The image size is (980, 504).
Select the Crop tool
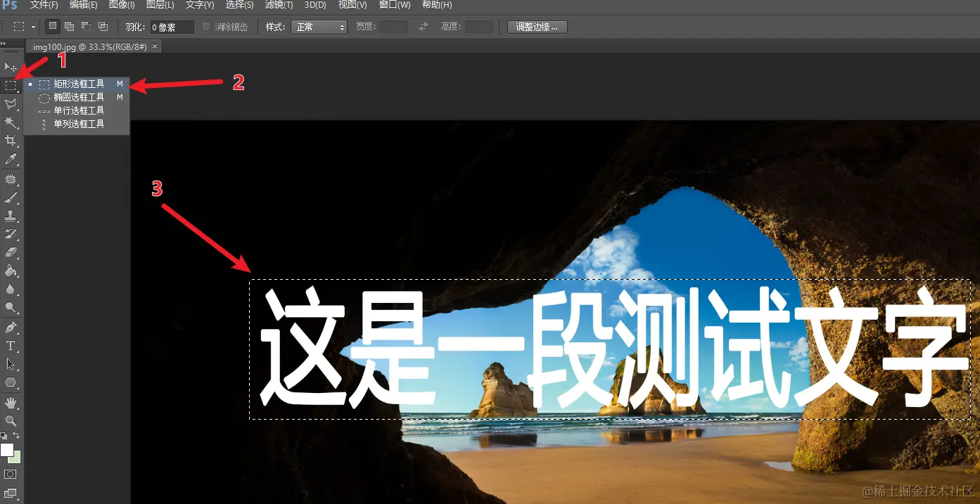(10, 141)
